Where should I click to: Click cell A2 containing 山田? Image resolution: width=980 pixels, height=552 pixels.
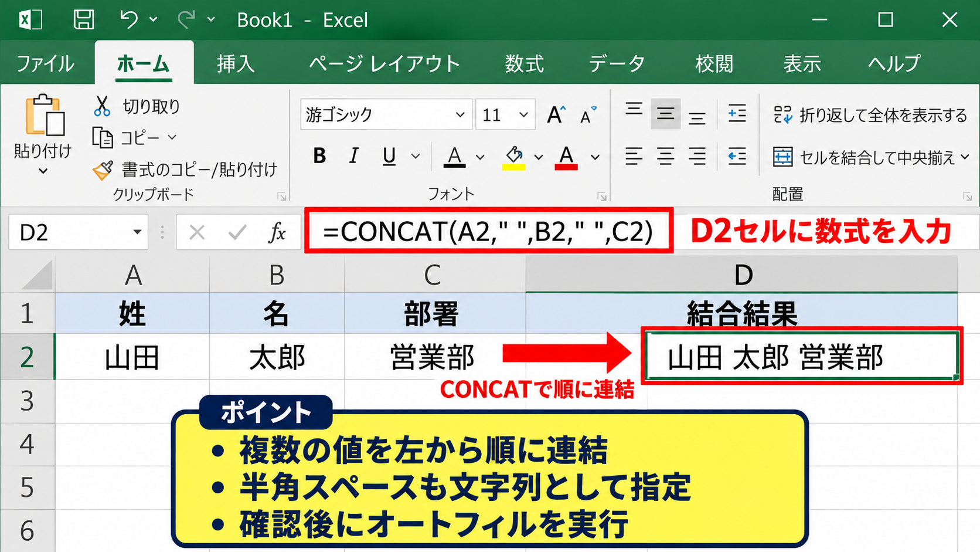(x=132, y=357)
